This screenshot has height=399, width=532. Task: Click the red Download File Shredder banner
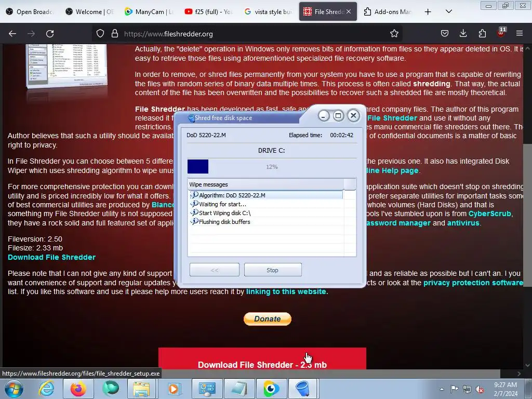tap(262, 358)
